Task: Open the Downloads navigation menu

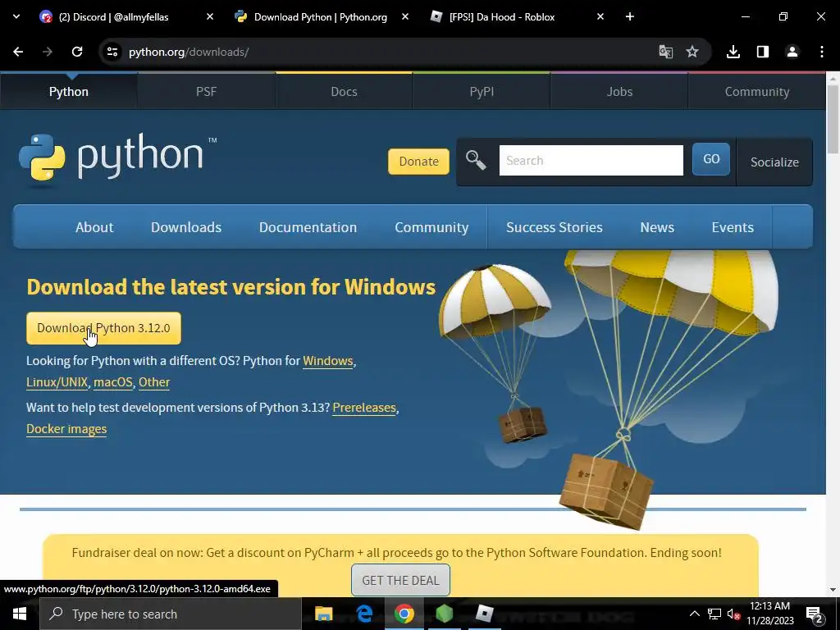Action: (x=186, y=227)
